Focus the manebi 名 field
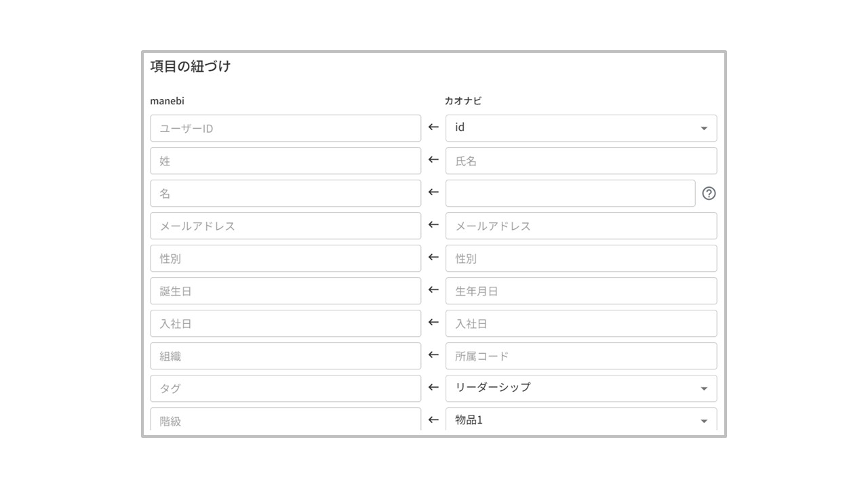Image resolution: width=868 pixels, height=488 pixels. (285, 193)
